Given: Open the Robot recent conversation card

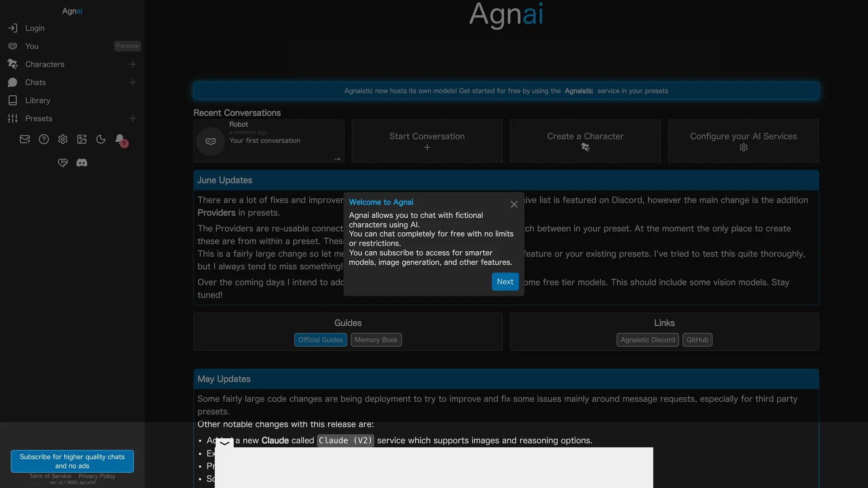Looking at the screenshot, I should pos(269,141).
